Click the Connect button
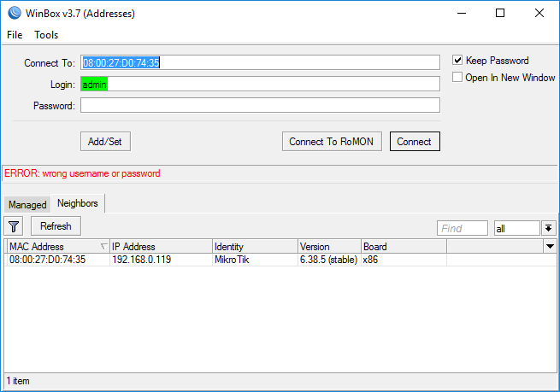This screenshot has height=392, width=560. click(415, 142)
